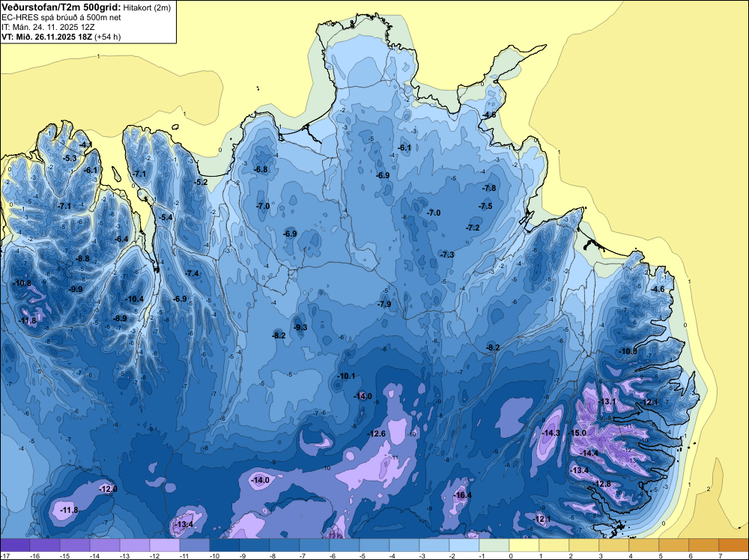Click the forecast offset '(+54 h)'
This screenshot has width=749, height=560.
[107, 37]
